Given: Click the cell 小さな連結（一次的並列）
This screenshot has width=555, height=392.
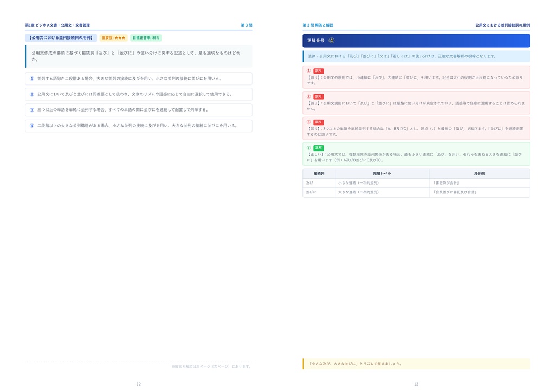Looking at the screenshot, I should (382, 183).
